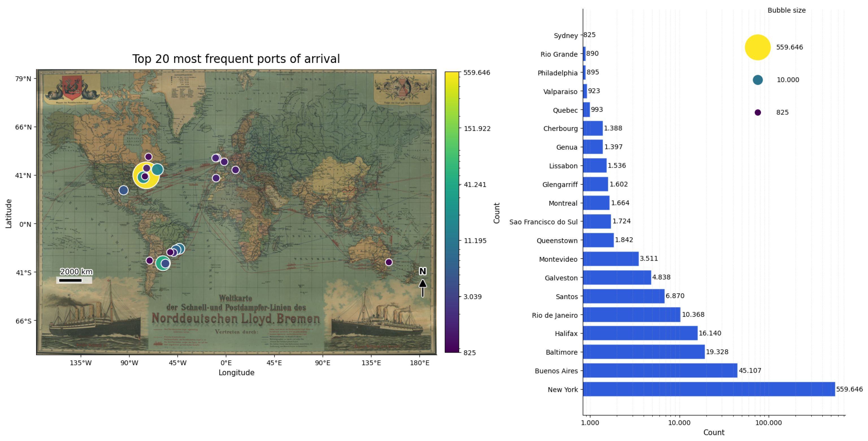The width and height of the screenshot is (868, 441).
Task: Click the Lissabon bar
Action: tap(595, 165)
